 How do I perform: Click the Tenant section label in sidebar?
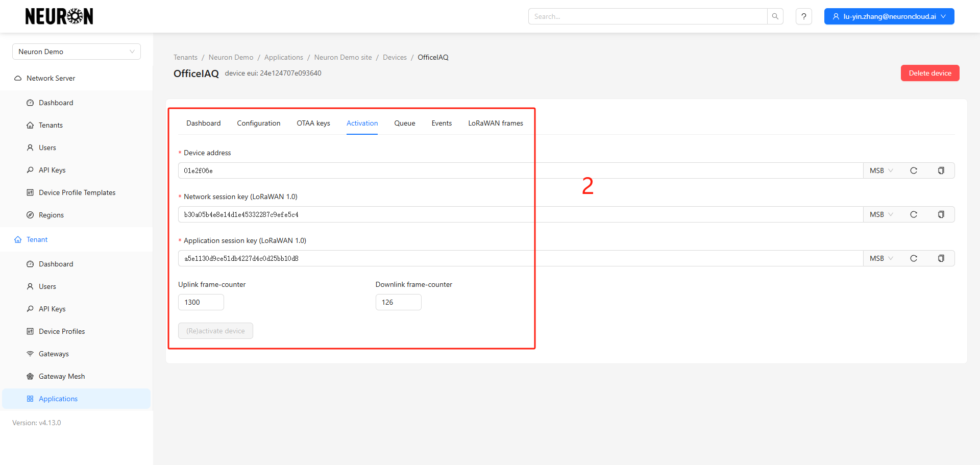37,239
